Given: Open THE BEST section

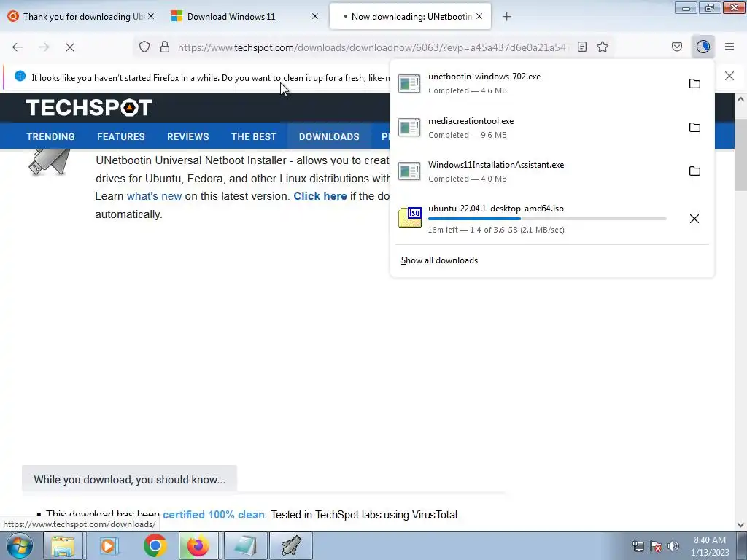Looking at the screenshot, I should point(253,136).
